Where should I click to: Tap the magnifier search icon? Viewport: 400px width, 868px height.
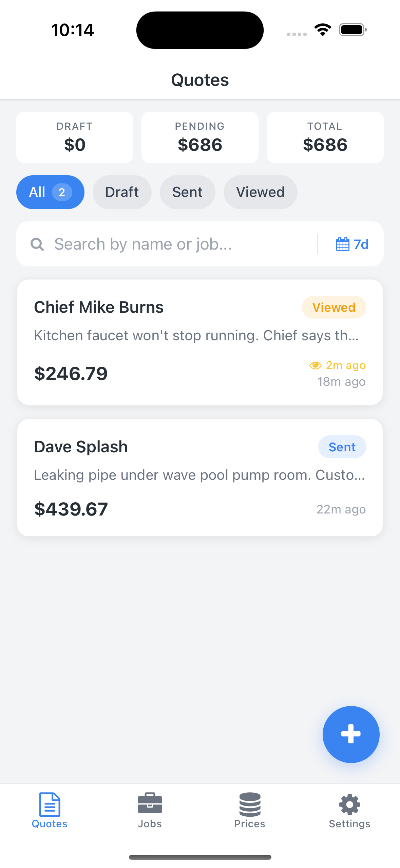[x=37, y=244]
